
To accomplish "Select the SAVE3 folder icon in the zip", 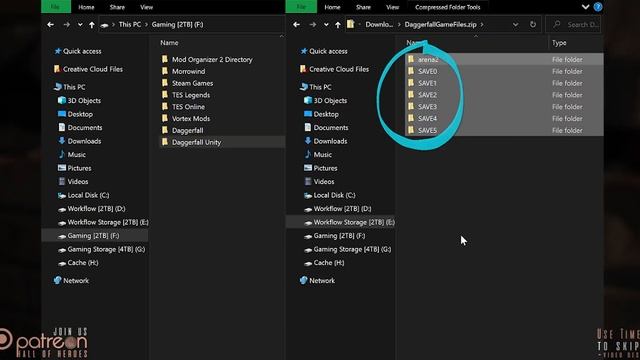I will click(411, 107).
